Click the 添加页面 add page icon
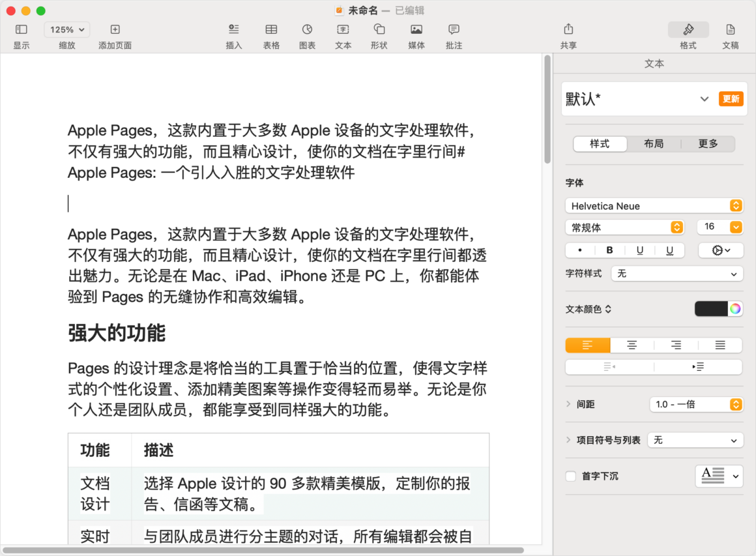Image resolution: width=756 pixels, height=556 pixels. point(115,29)
